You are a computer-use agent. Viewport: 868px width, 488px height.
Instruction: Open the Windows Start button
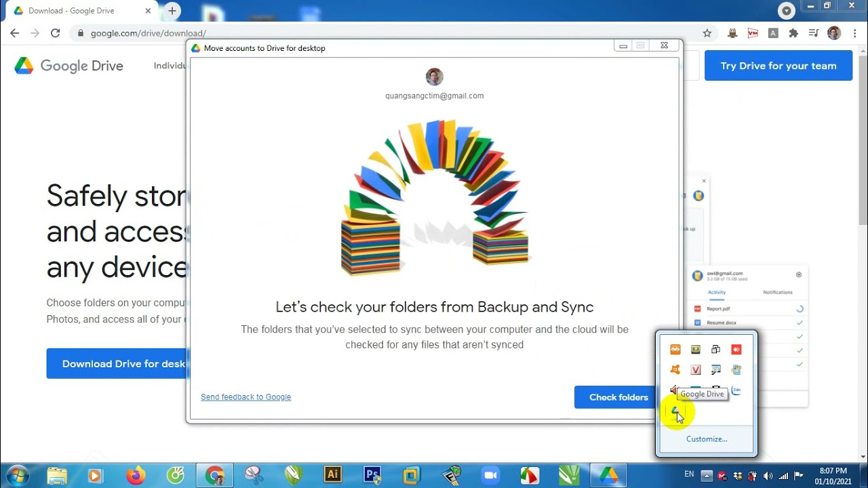click(x=16, y=475)
